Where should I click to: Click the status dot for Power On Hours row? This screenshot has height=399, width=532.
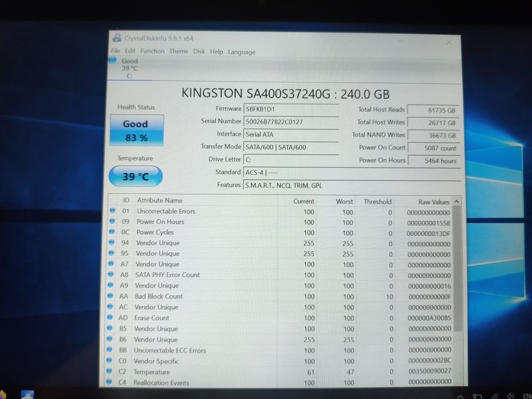[x=112, y=221]
